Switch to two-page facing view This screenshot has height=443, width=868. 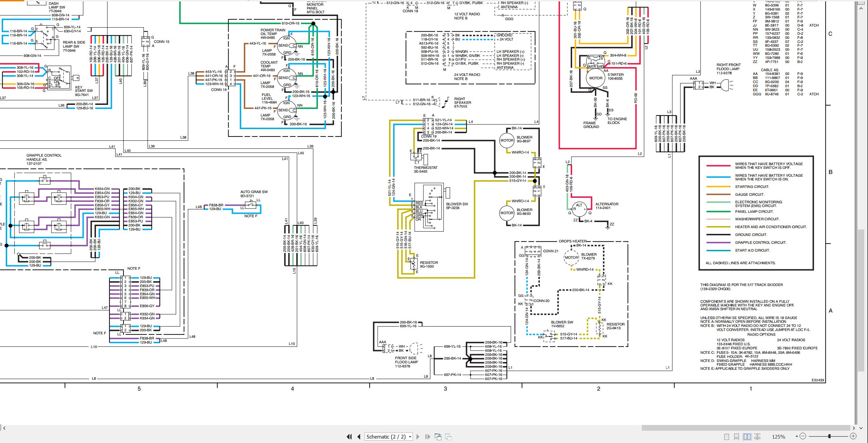747,437
